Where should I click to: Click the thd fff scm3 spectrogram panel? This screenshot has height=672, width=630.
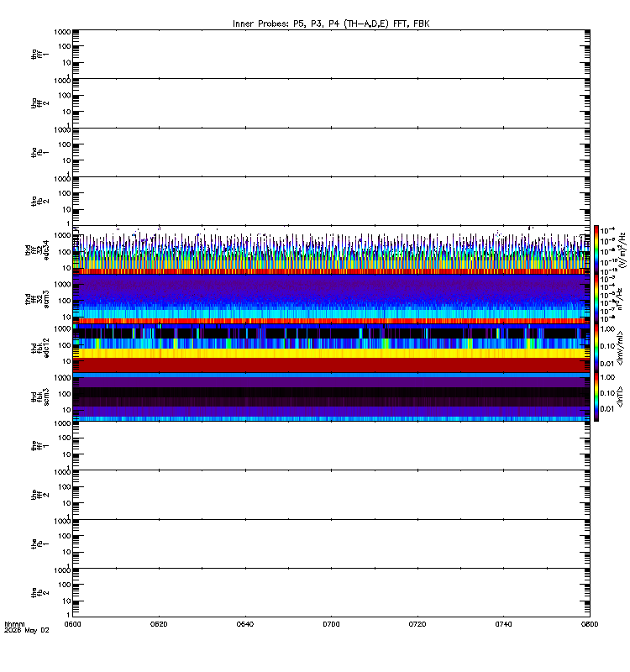tap(331, 299)
